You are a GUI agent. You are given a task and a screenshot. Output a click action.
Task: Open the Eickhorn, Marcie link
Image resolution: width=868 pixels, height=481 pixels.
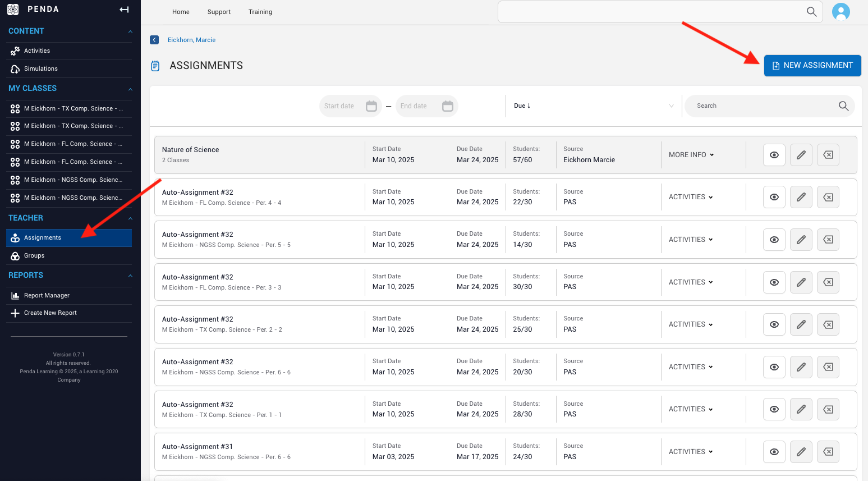pyautogui.click(x=191, y=40)
